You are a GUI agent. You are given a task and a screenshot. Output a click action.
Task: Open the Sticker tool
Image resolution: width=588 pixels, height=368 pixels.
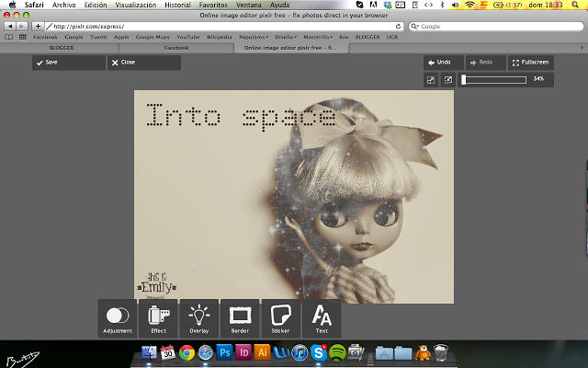click(x=280, y=318)
